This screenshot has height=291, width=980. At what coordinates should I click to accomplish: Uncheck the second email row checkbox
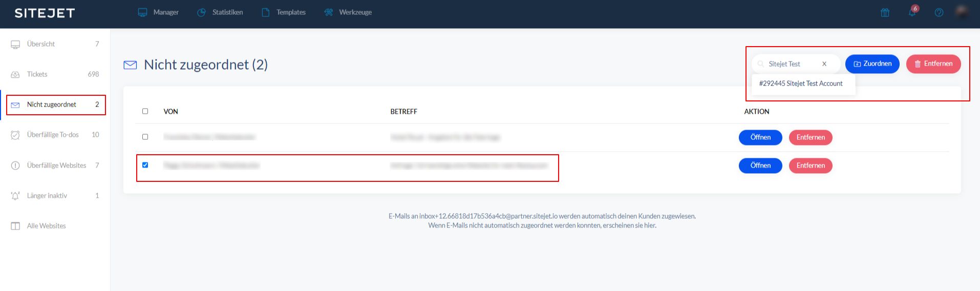[x=145, y=165]
